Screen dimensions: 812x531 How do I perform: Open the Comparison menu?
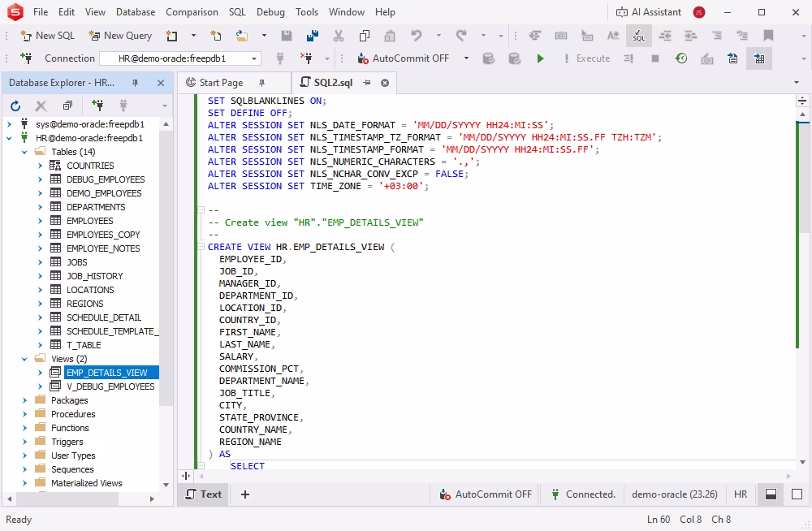coord(192,12)
